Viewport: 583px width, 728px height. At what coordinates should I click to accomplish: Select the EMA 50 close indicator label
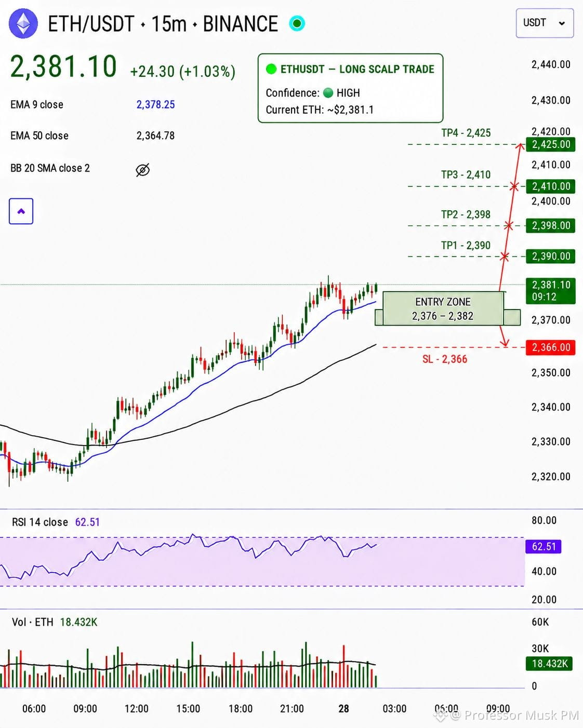39,136
